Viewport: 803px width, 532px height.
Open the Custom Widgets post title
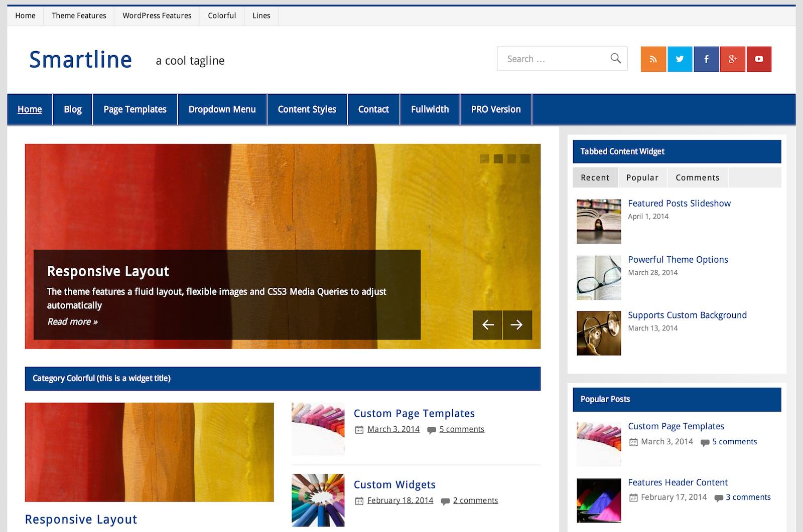tap(394, 485)
